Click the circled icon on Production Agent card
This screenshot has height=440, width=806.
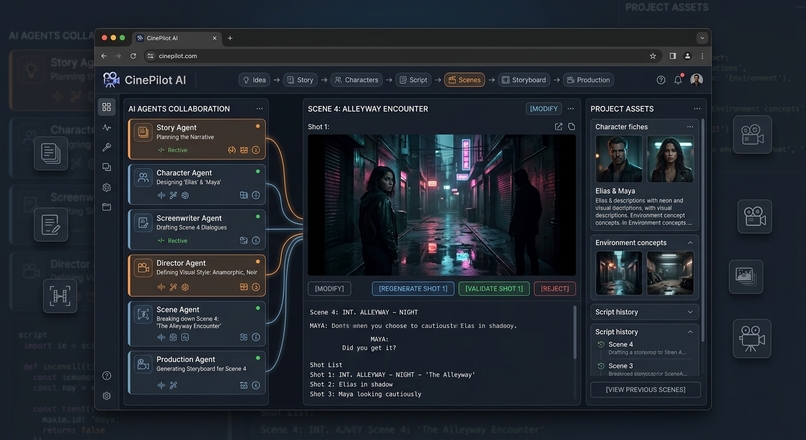coord(256,385)
